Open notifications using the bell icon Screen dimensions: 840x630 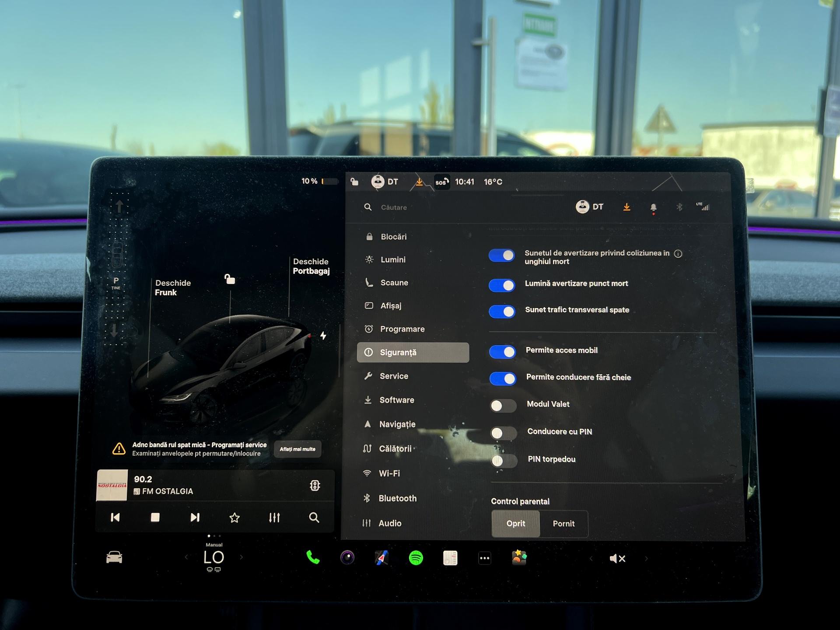(654, 207)
